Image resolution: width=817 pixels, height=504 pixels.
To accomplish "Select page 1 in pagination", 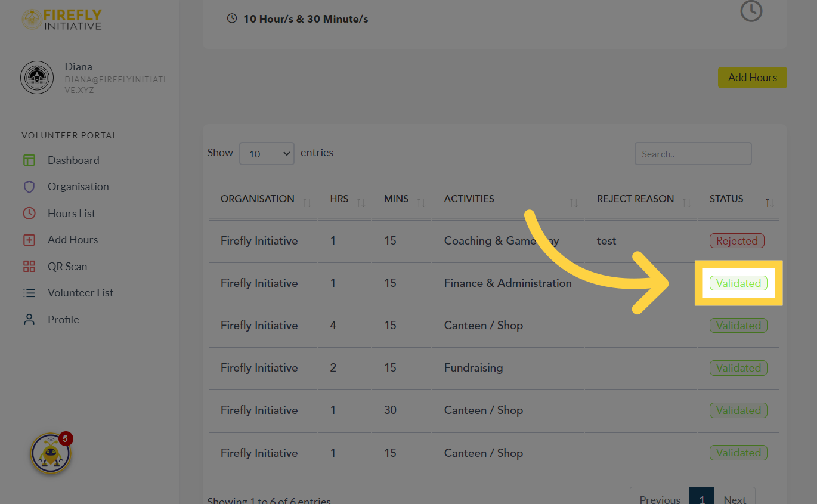I will [702, 499].
